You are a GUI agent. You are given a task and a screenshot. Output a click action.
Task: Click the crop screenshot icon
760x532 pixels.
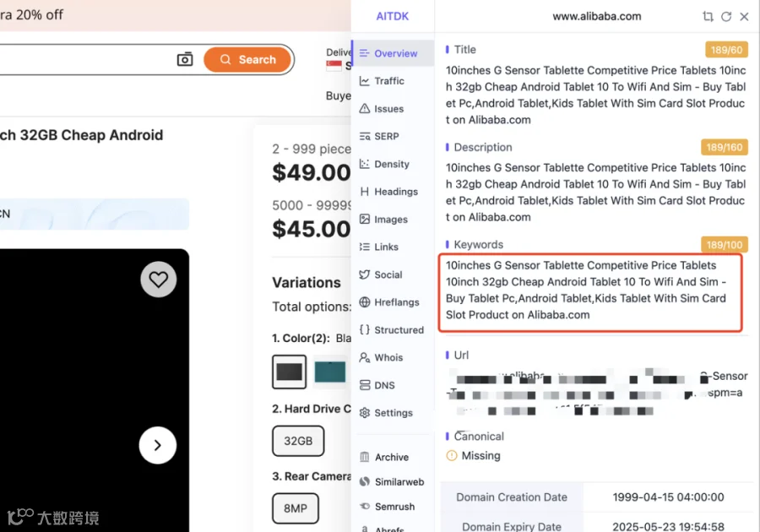click(708, 17)
